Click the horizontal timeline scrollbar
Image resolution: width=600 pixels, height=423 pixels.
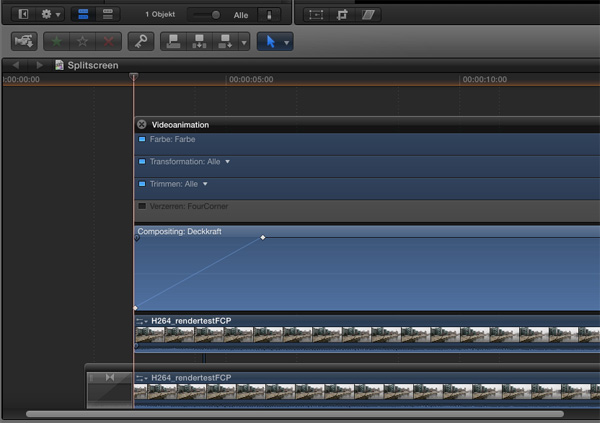pos(295,414)
